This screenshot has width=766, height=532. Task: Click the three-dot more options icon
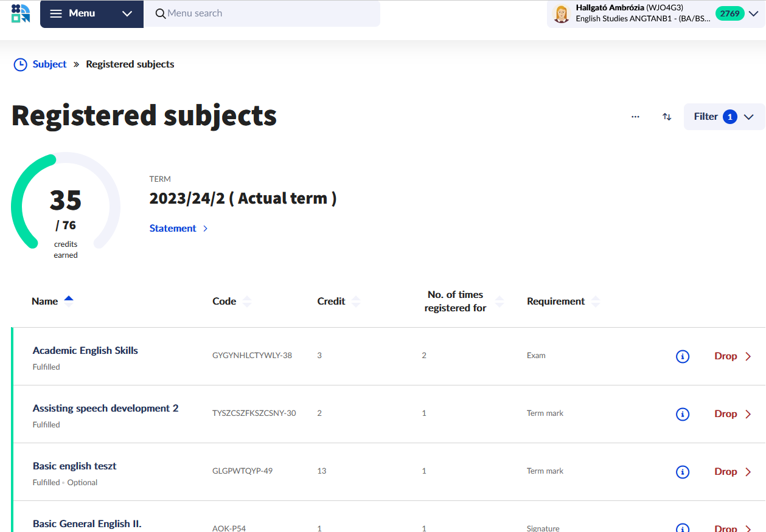[x=635, y=117]
